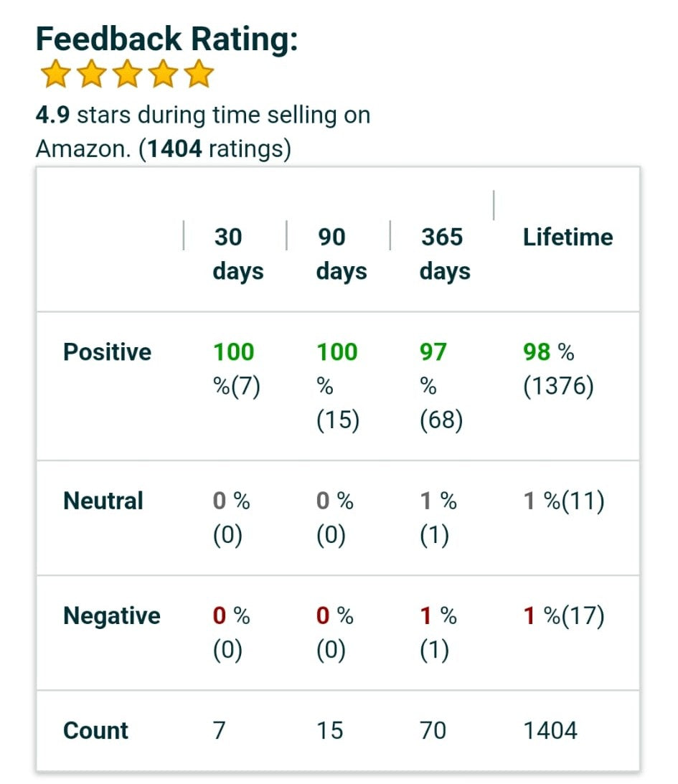This screenshot has height=784, width=678.
Task: Click the second gold rating star
Action: tap(91, 75)
